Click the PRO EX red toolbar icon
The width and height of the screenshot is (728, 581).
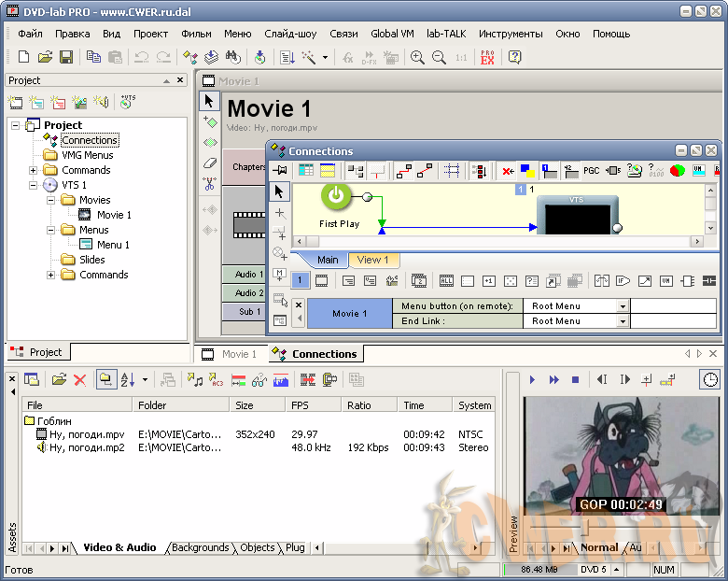tap(487, 57)
